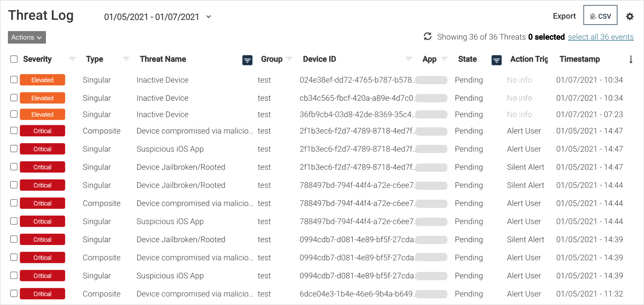Click the select all 36 events link

(600, 37)
